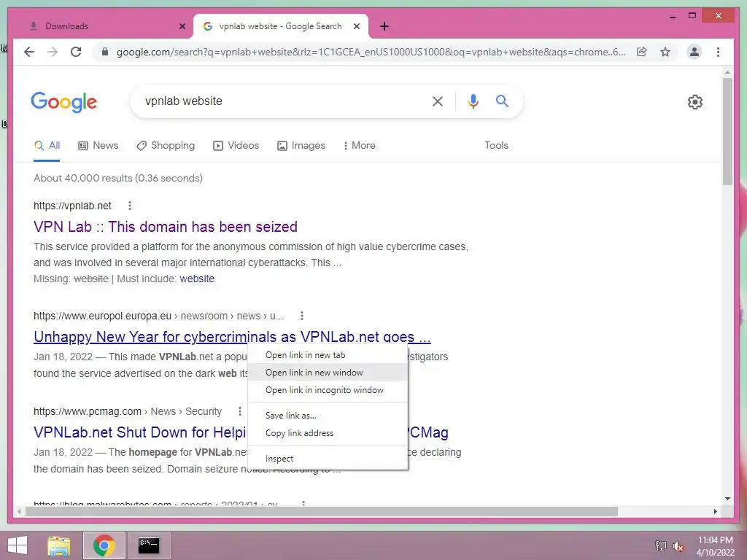Viewport: 747px width, 560px height.
Task: Open the Tools search options
Action: (496, 145)
